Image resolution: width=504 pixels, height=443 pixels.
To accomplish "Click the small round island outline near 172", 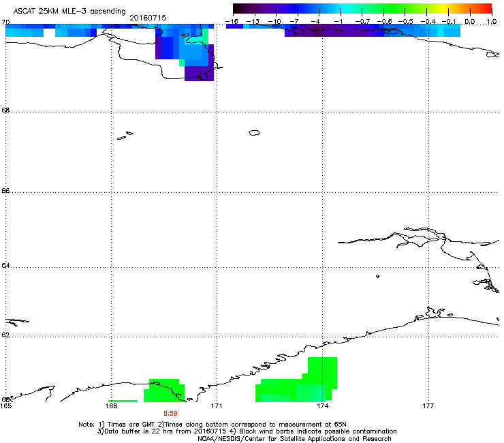I will [254, 132].
